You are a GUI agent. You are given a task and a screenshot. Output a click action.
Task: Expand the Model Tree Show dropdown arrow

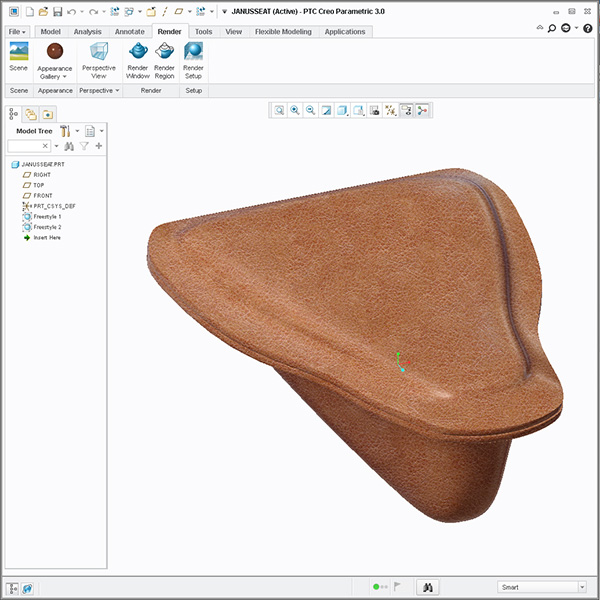click(102, 131)
